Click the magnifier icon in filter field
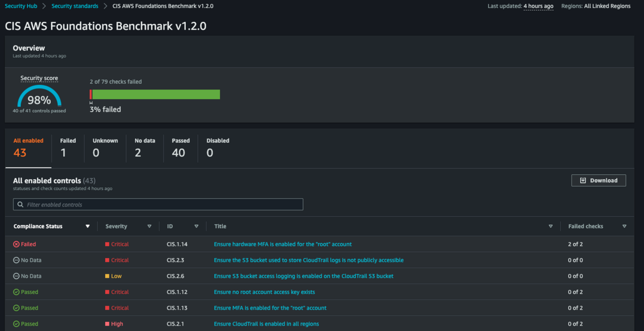Screen dimensions: 644x331 20,204
